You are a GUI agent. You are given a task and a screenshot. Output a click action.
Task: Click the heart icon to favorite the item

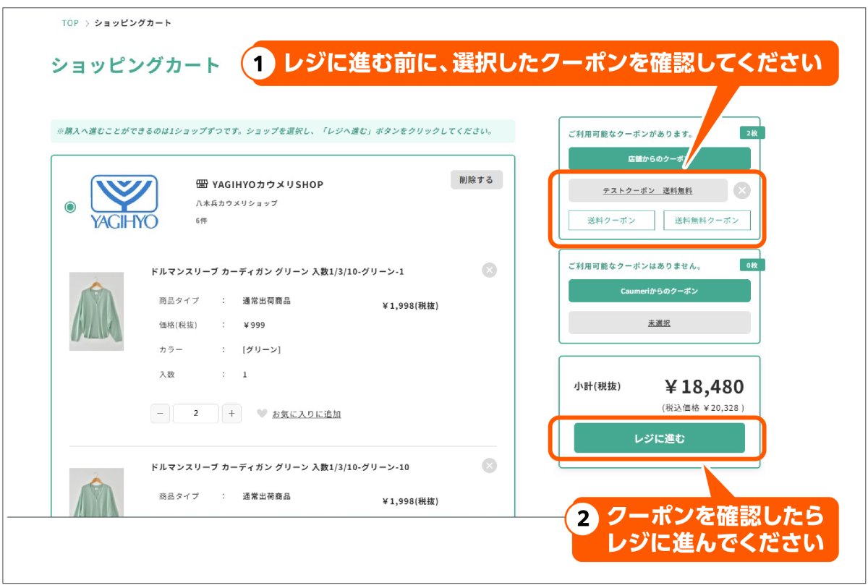[x=262, y=414]
